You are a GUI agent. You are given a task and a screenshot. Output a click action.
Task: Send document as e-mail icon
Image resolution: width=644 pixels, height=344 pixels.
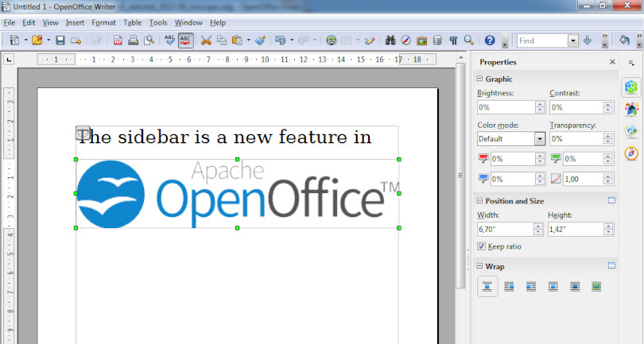(76, 41)
